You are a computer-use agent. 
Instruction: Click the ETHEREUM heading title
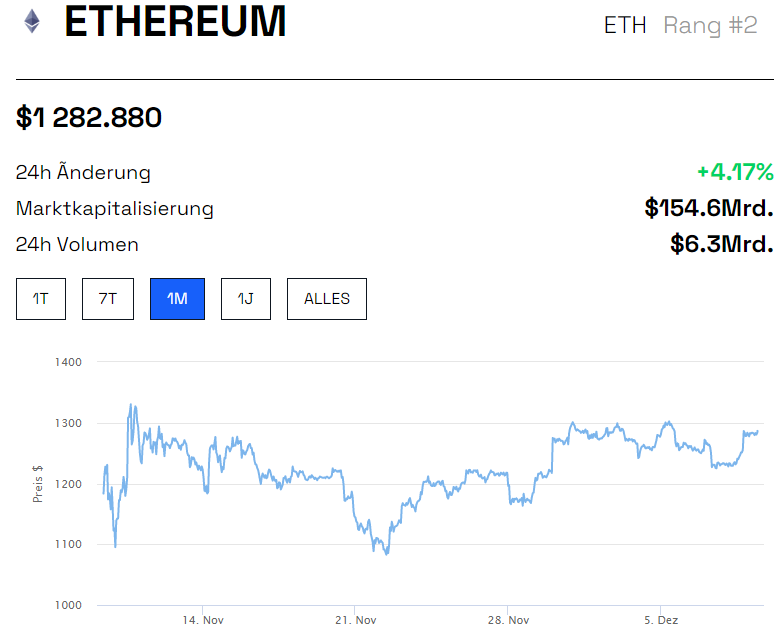[175, 22]
